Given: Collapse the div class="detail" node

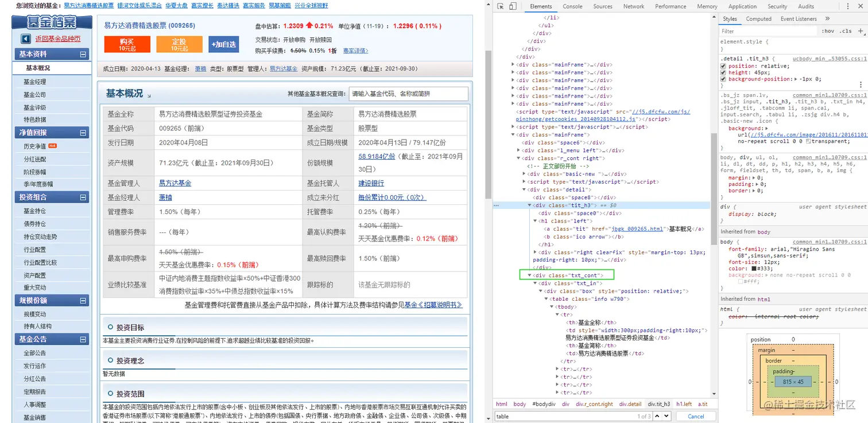Looking at the screenshot, I should click(x=524, y=189).
